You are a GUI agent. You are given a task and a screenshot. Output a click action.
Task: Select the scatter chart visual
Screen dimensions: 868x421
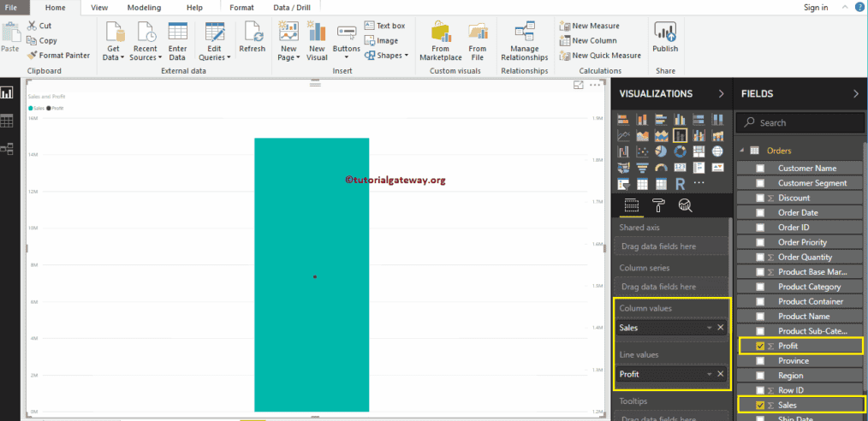click(642, 151)
